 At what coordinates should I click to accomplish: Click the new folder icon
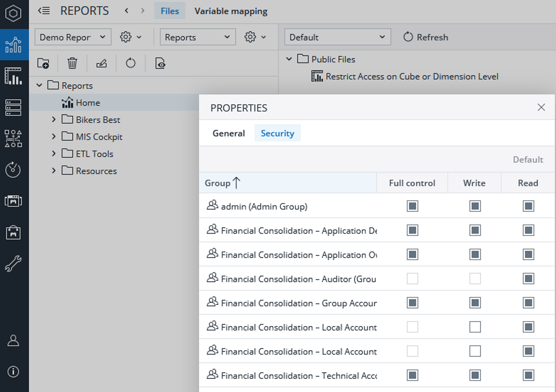[43, 63]
